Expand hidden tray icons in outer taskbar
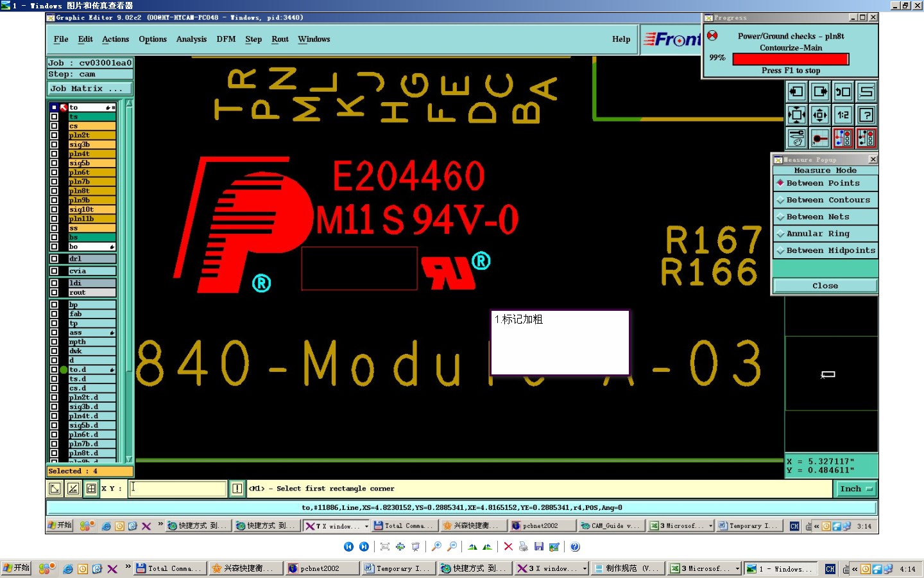The image size is (924, 578). click(855, 569)
